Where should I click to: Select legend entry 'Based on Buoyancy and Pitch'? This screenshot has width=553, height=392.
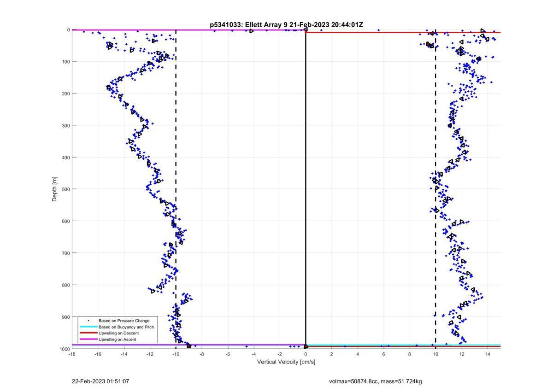click(x=126, y=327)
